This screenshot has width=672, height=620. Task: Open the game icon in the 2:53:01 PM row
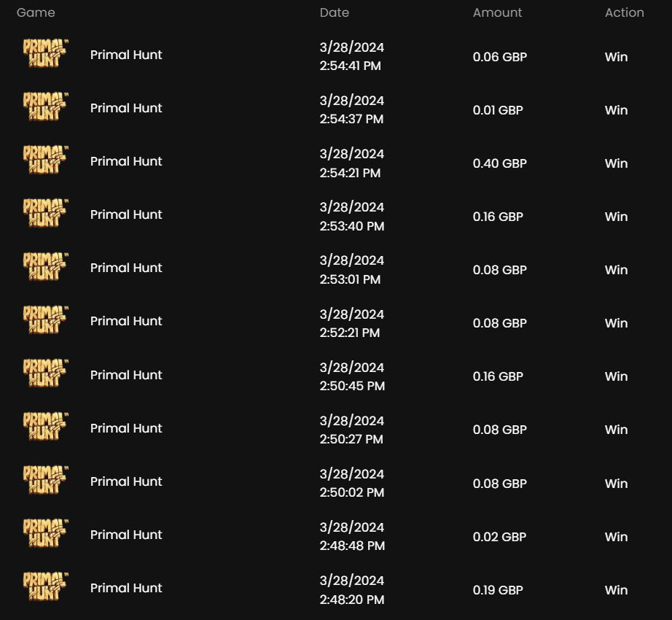coord(45,268)
